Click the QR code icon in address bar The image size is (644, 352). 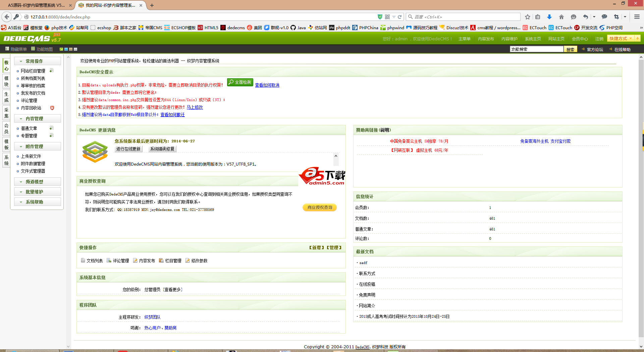(387, 17)
